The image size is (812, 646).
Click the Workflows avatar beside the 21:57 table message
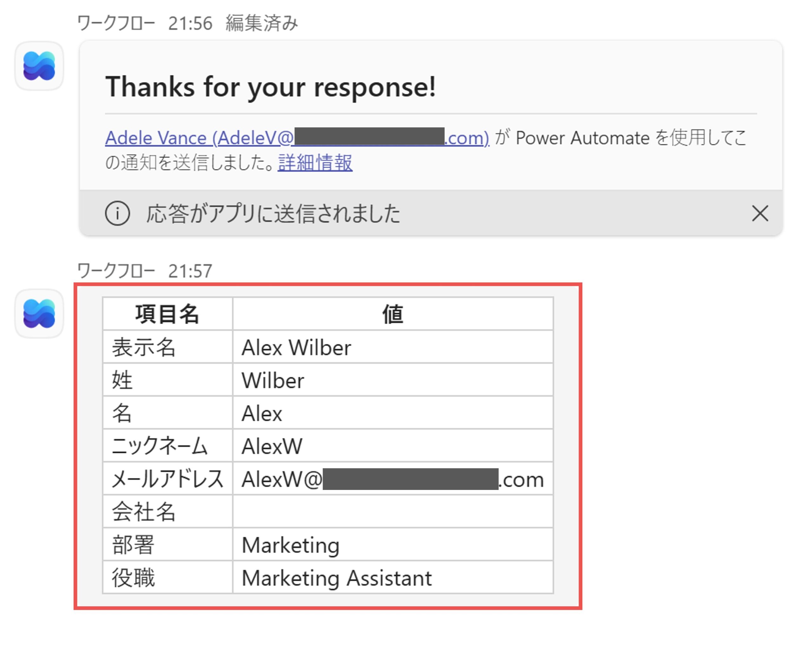click(39, 313)
